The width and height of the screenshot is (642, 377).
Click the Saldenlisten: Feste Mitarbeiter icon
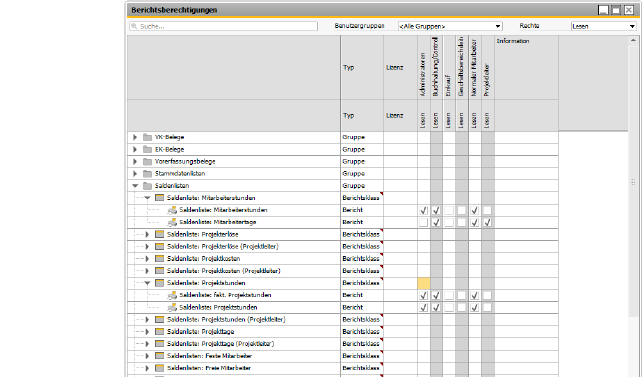tap(159, 356)
